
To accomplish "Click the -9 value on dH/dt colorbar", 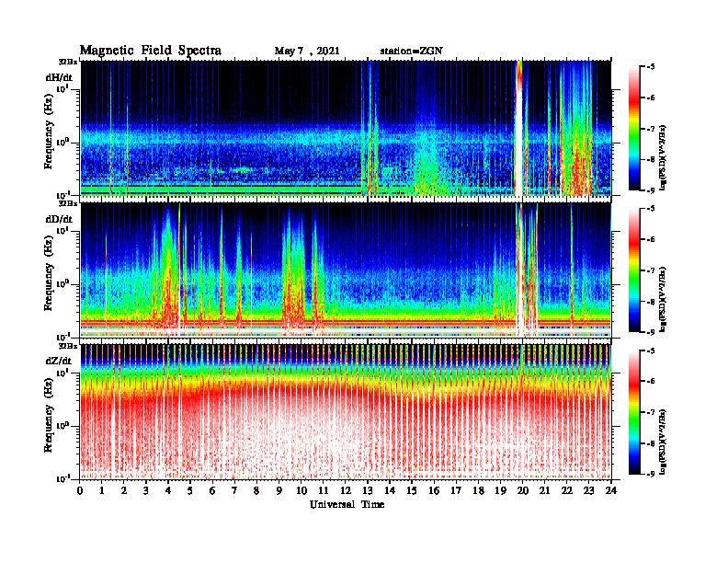I will [x=651, y=190].
